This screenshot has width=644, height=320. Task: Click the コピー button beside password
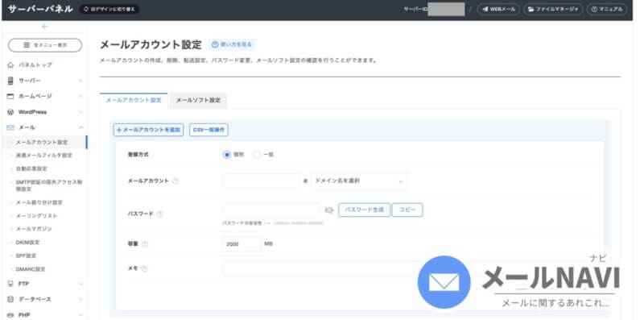pyautogui.click(x=407, y=210)
